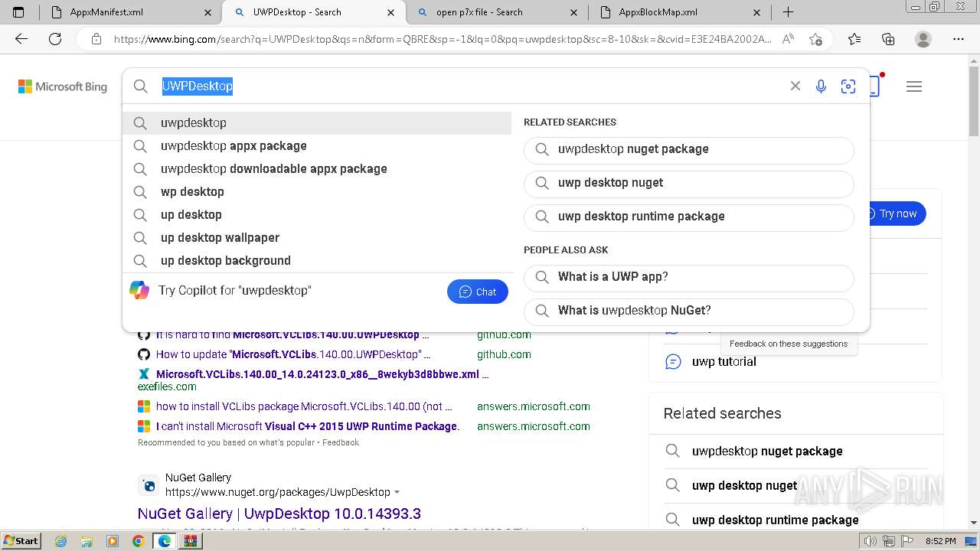Screen dimensions: 980x551
Task: Open Microsoft Edge taskbar icon
Action: coord(164,541)
